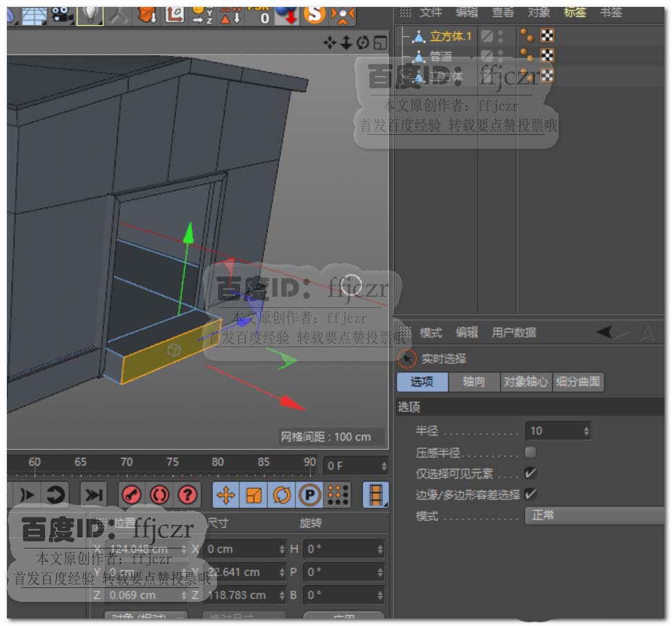Click the 管道 checkerboard texture tag
Screen dimensions: 672x626
click(x=547, y=56)
